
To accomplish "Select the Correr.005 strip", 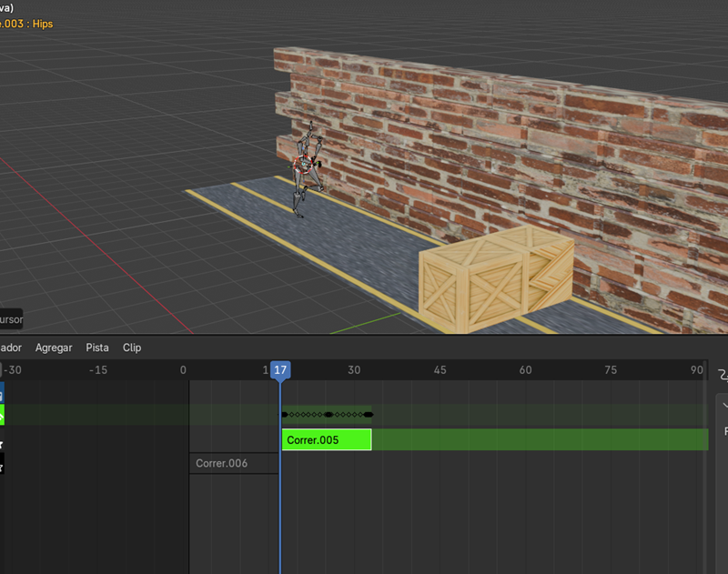I will point(326,439).
